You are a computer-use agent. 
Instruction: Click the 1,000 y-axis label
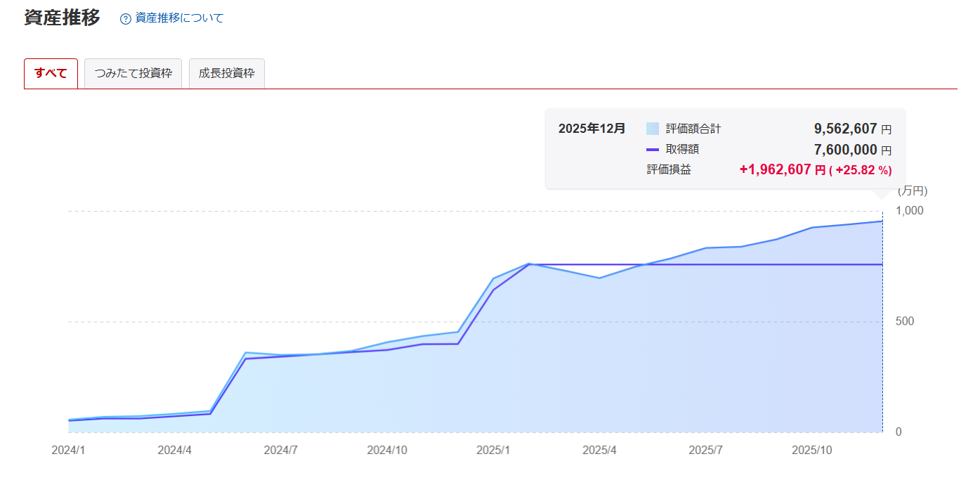click(910, 211)
